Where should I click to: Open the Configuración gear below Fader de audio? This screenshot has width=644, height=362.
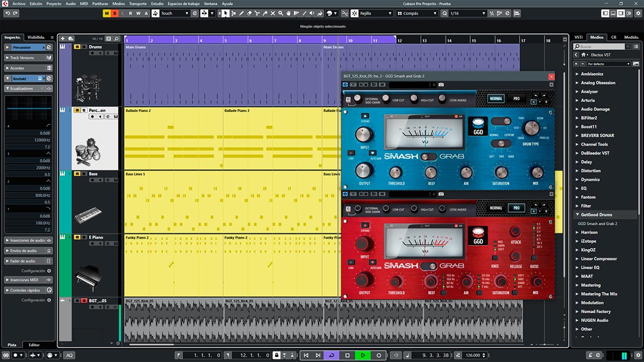point(49,271)
